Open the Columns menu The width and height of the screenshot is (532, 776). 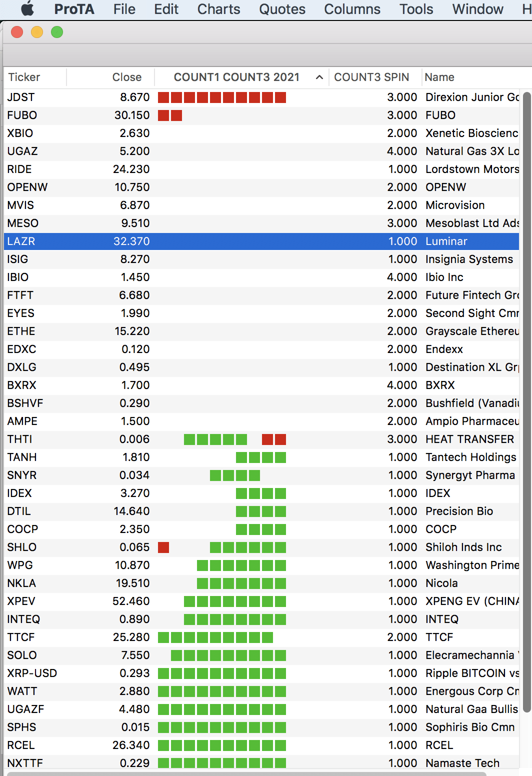click(352, 9)
